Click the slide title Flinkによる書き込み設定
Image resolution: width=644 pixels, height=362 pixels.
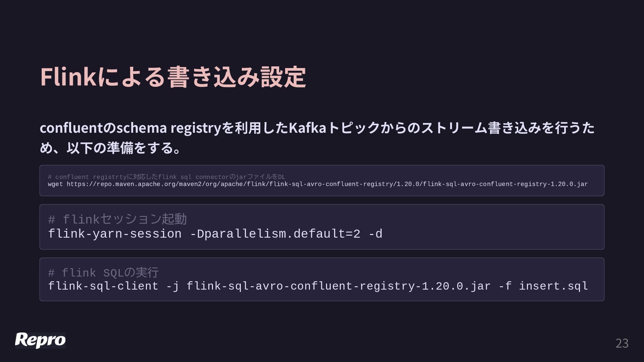173,77
